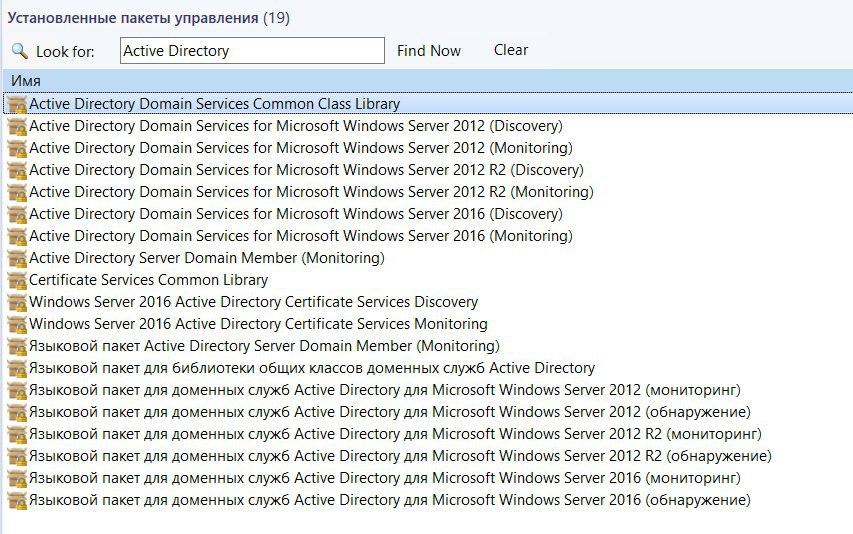Select Языковой пакет Server 2012 R2 (мониторинг) row
The height and width of the screenshot is (534, 853).
428,434
